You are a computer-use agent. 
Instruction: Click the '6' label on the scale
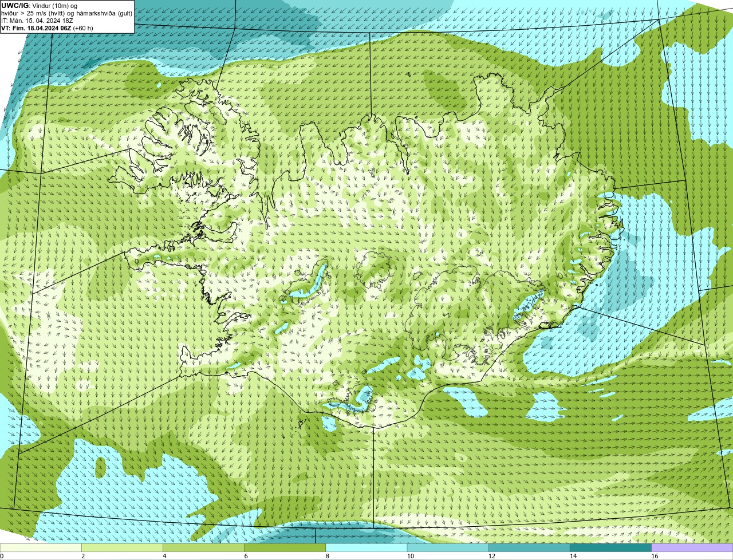tap(246, 556)
